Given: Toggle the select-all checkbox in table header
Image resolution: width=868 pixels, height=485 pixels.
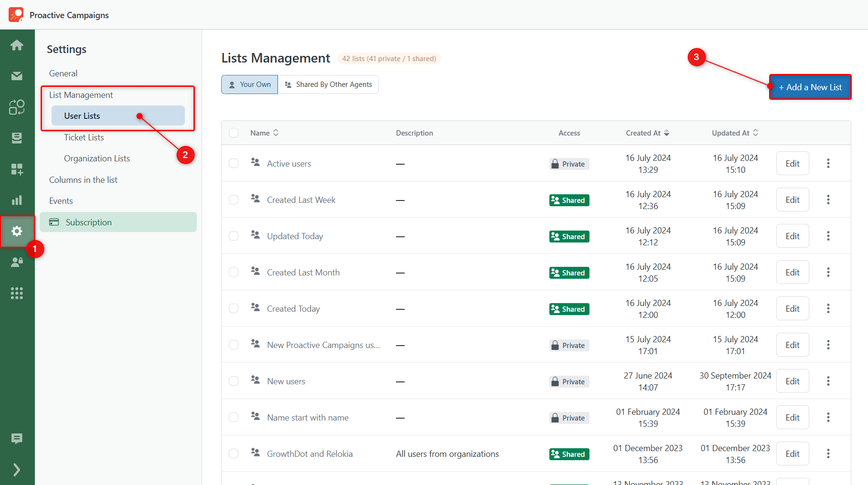Looking at the screenshot, I should click(x=234, y=133).
